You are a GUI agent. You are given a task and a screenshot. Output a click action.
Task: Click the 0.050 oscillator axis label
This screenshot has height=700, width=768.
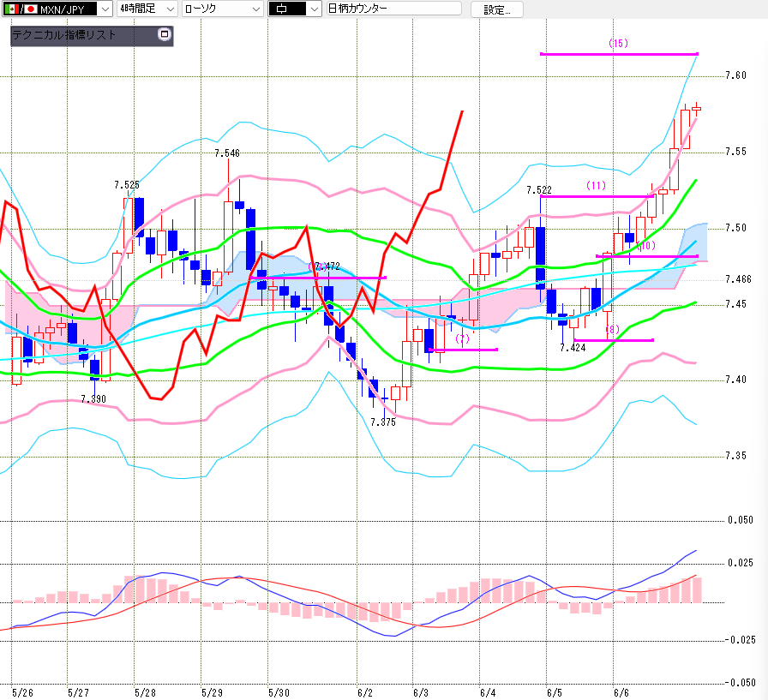pos(741,520)
